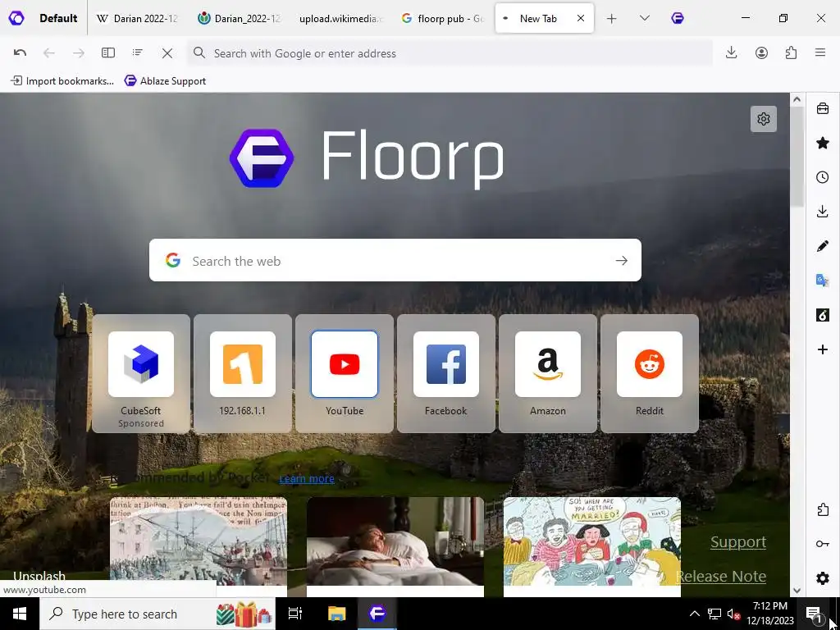Viewport: 840px width, 630px height.
Task: Open the downloads toolbar button
Action: click(x=731, y=52)
